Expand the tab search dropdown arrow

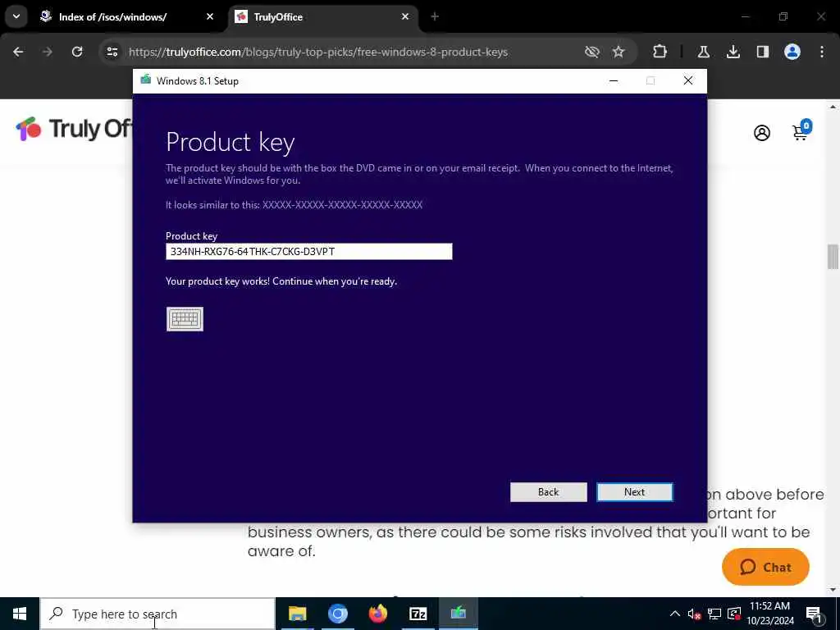pos(16,16)
